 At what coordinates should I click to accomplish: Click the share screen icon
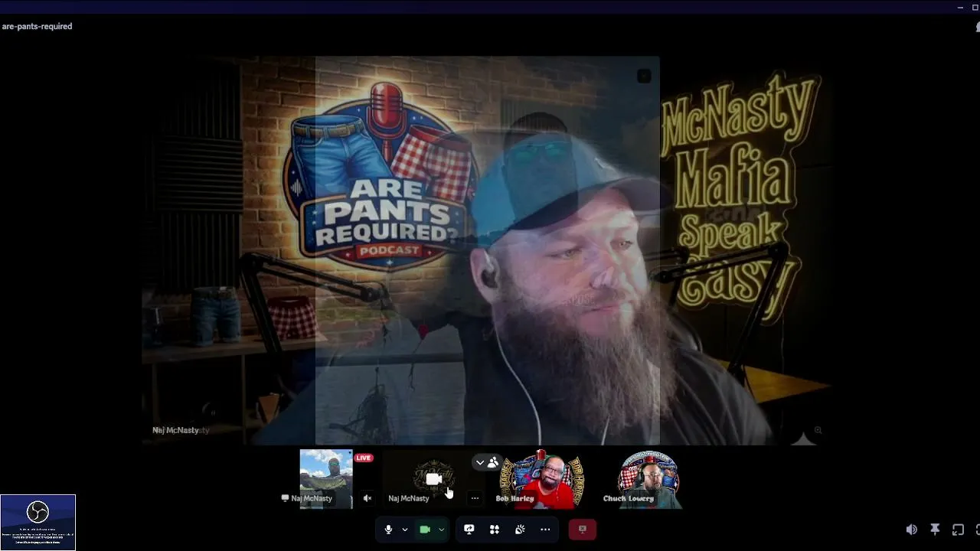pyautogui.click(x=469, y=530)
